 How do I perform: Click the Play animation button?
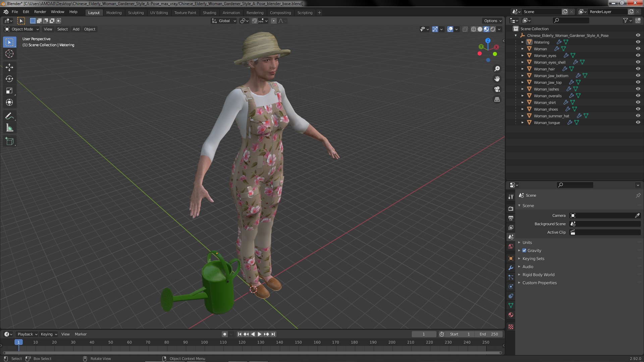(259, 334)
